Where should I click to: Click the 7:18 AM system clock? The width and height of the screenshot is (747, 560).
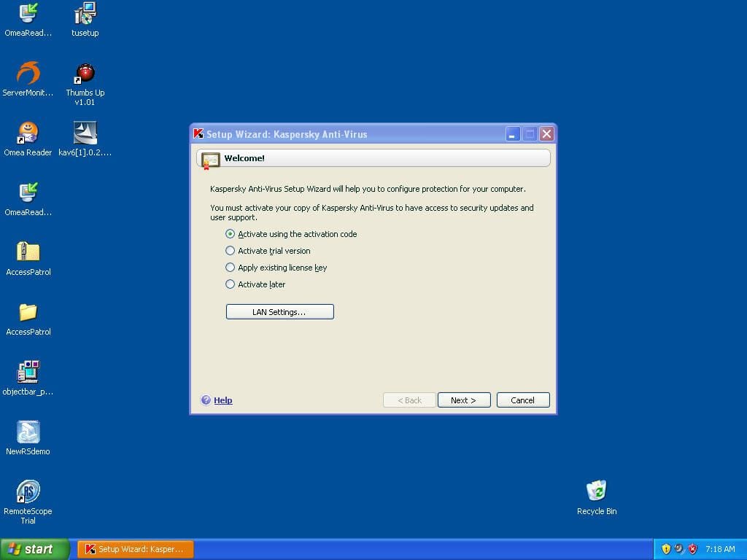720,549
